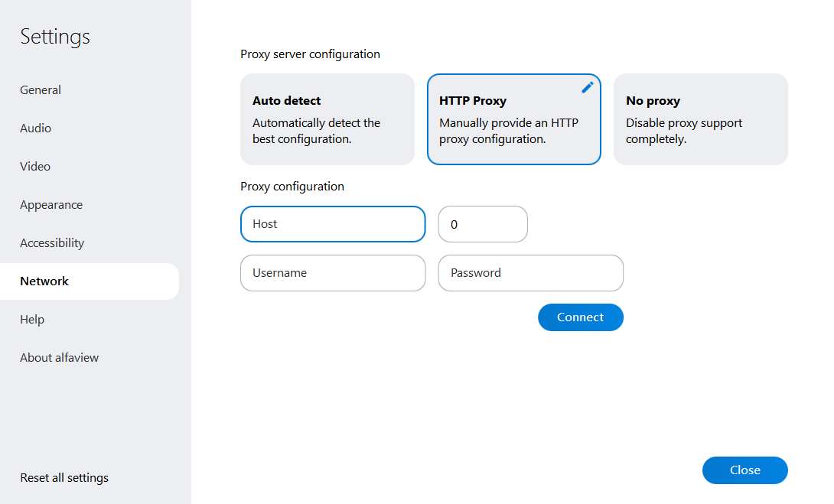Focus the Password input field
This screenshot has height=504, width=834.
[530, 273]
